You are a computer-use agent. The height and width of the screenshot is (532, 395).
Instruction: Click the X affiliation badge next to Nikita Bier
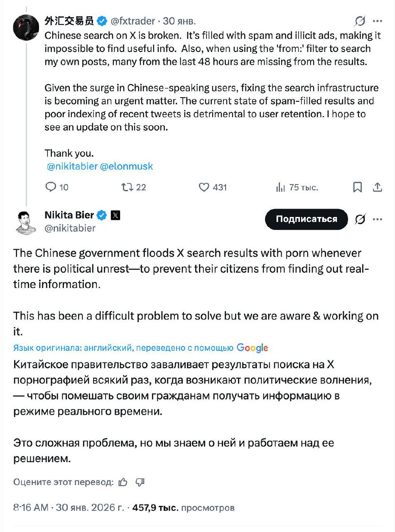116,215
